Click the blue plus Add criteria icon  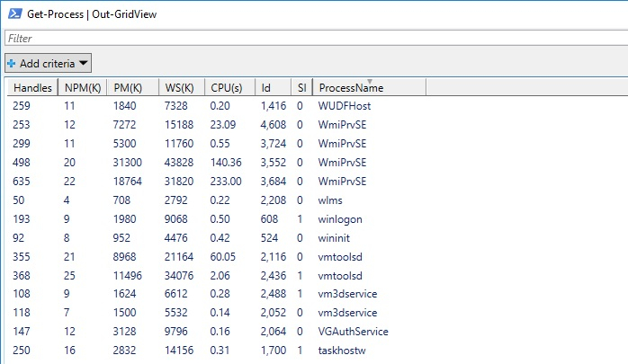pos(11,63)
